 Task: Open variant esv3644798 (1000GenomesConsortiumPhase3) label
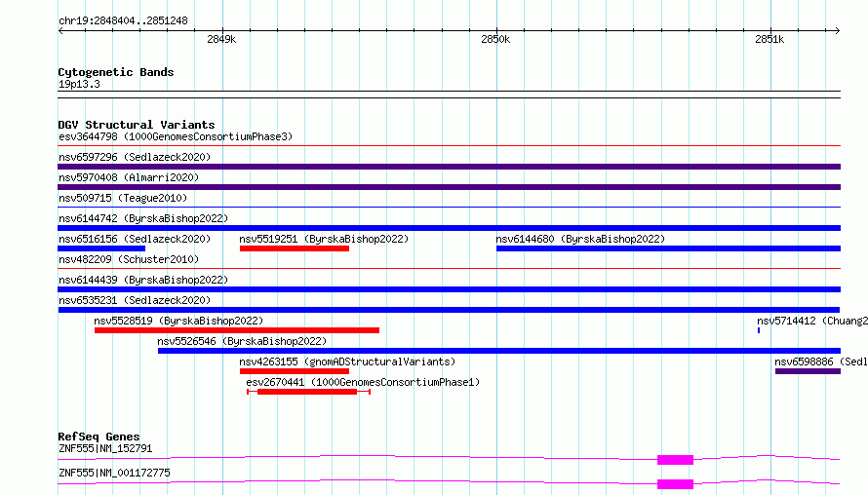pyautogui.click(x=176, y=136)
